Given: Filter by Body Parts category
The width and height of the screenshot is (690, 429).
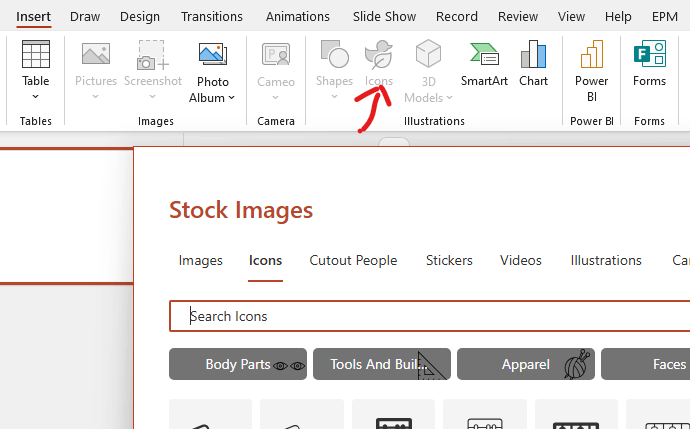Looking at the screenshot, I should coord(238,364).
